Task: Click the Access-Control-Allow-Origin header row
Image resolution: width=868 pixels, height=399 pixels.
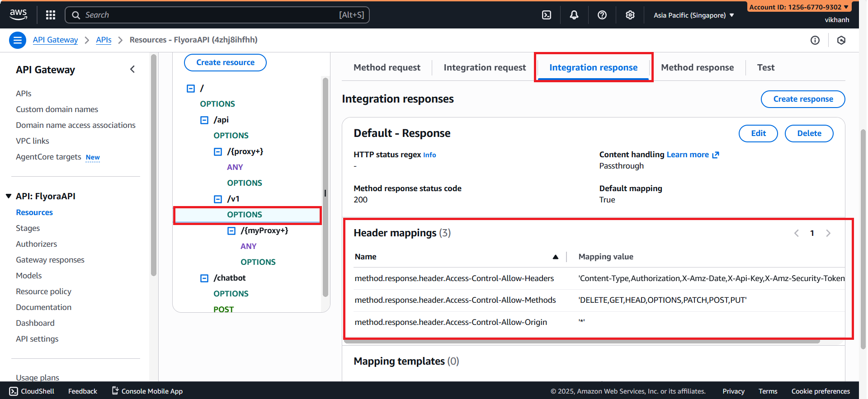Action: point(599,322)
